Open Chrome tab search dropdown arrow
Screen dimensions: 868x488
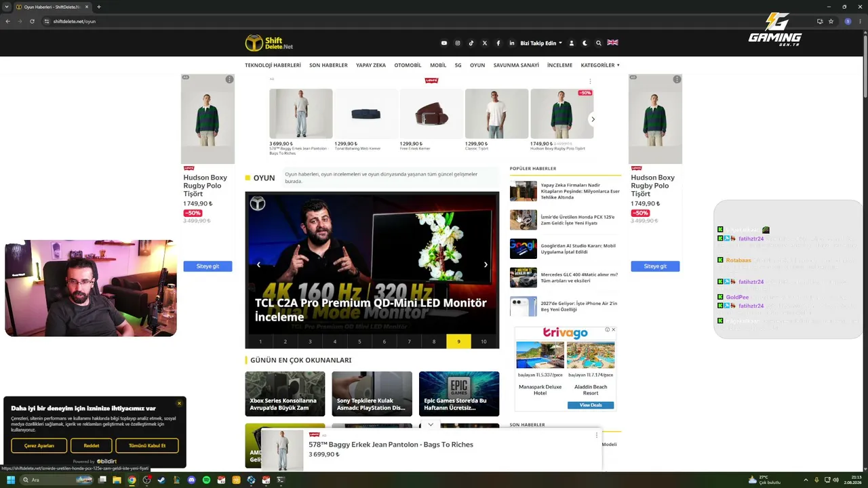[7, 7]
